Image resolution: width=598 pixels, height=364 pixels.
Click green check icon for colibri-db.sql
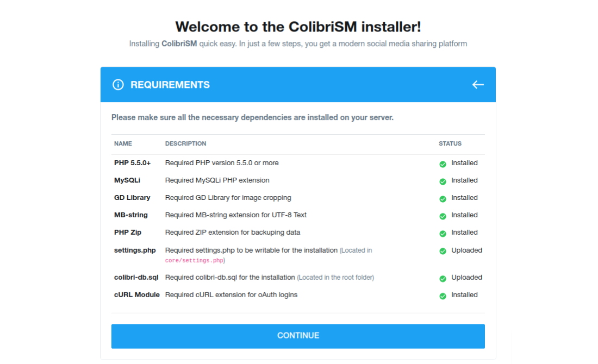point(443,279)
